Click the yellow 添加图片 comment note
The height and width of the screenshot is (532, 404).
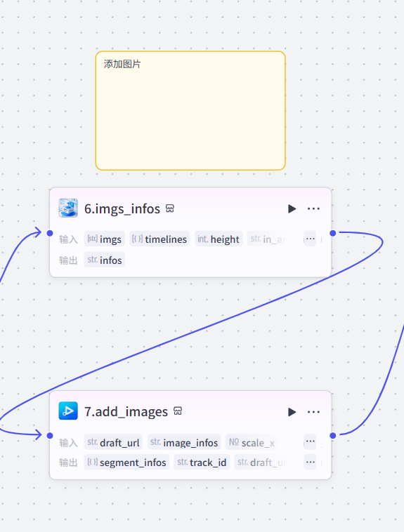pos(190,111)
